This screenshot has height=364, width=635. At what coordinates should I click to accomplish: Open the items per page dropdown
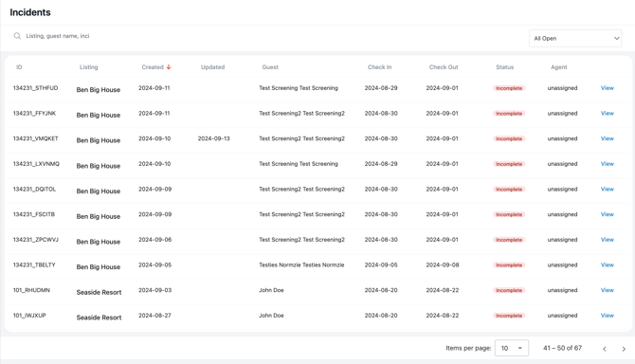512,348
